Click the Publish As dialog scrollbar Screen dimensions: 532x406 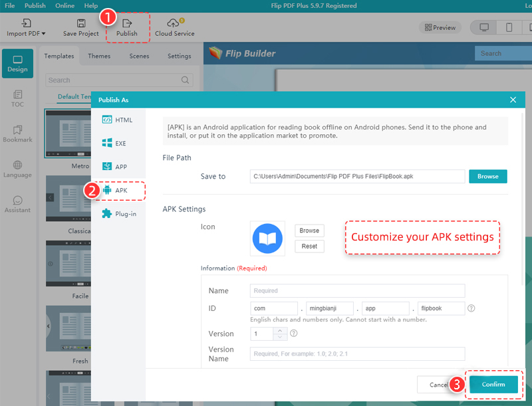(523, 198)
